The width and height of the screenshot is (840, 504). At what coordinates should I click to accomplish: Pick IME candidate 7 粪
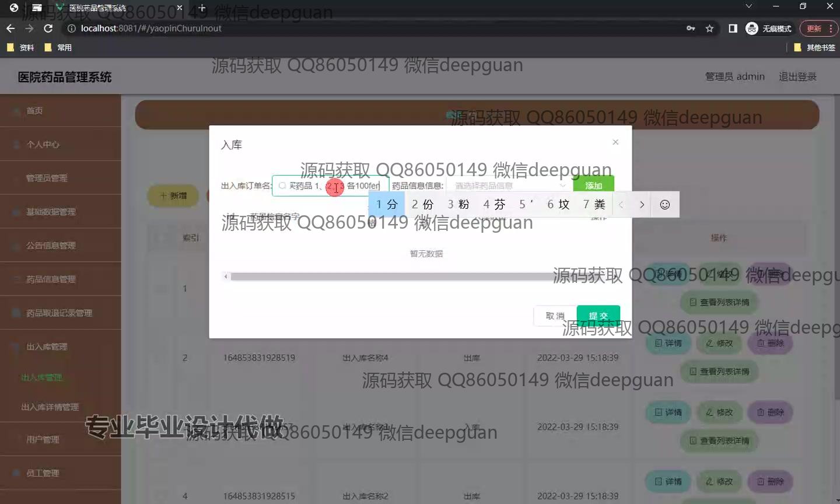(594, 204)
